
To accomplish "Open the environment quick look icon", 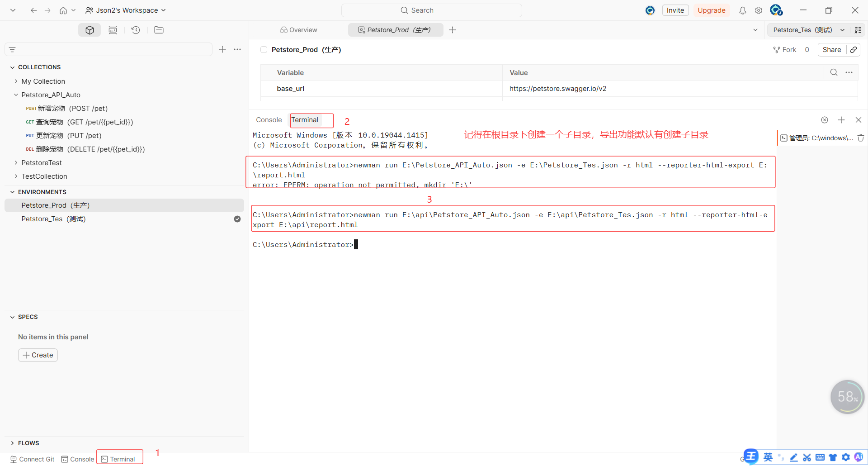I will pyautogui.click(x=858, y=30).
